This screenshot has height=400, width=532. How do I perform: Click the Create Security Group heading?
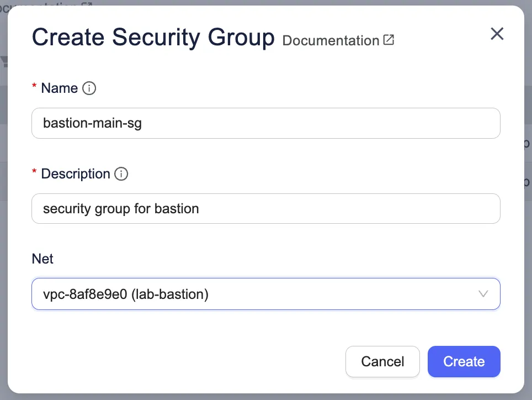click(x=153, y=38)
